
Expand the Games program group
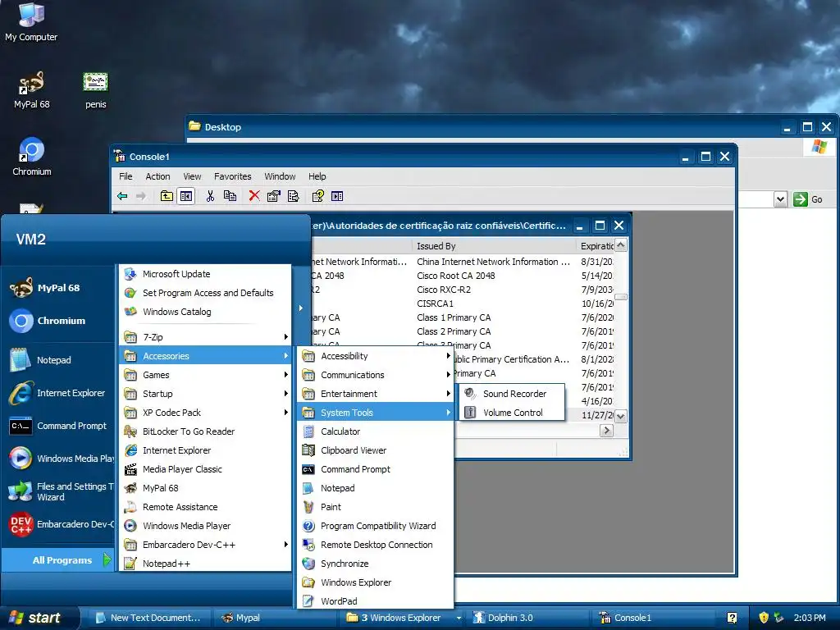(206, 375)
